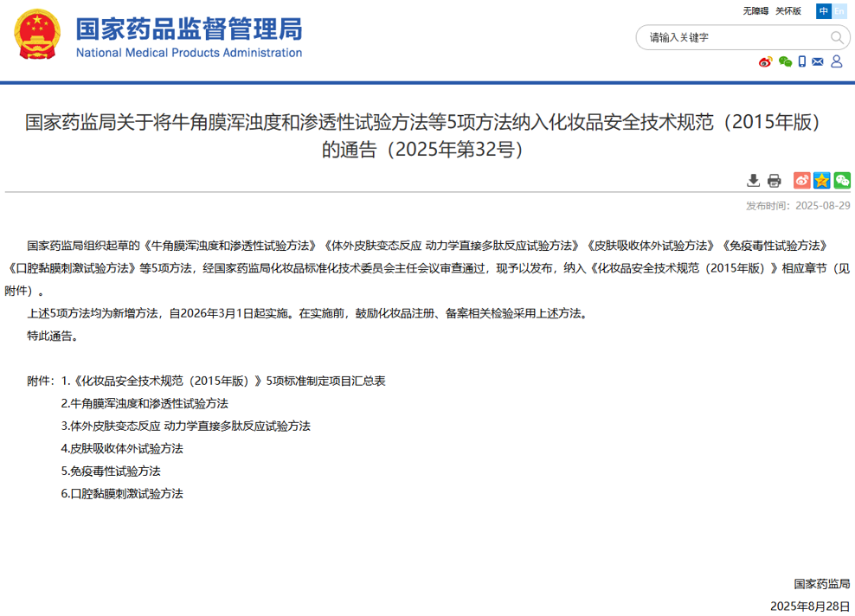
Task: Open the Weibo icon in header
Action: tap(766, 61)
